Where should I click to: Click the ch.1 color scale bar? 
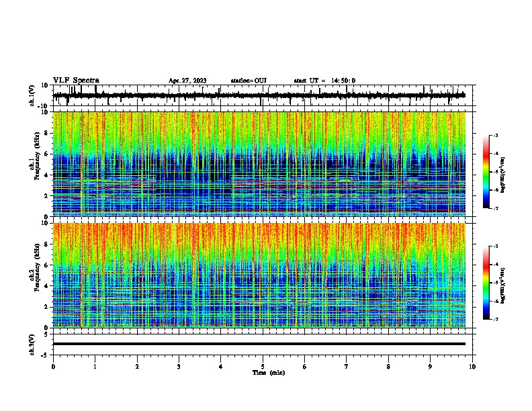tap(486, 172)
